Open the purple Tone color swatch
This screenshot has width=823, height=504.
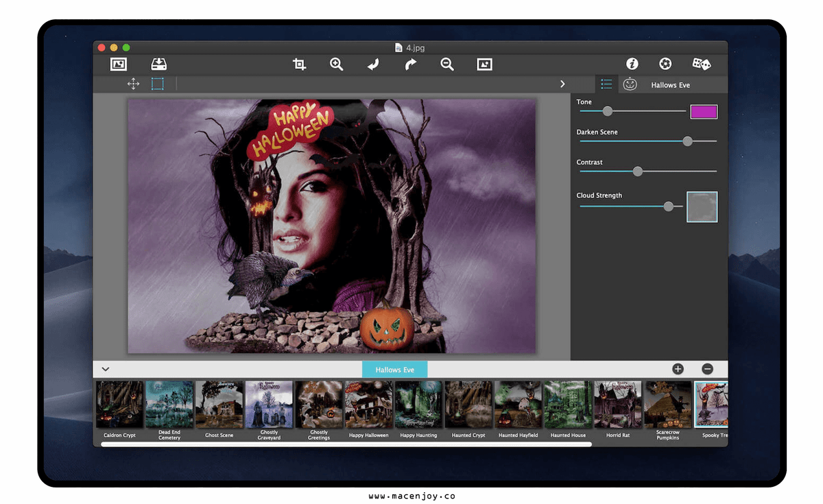point(704,112)
